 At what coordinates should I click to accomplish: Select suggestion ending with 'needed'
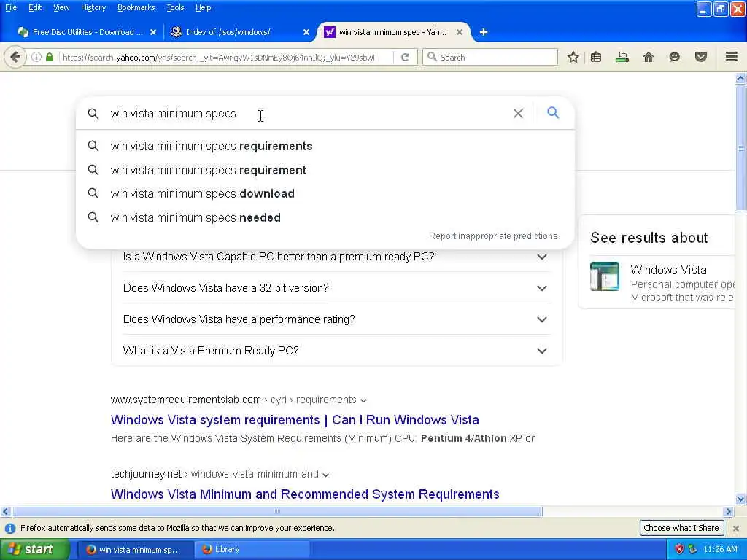[325, 217]
